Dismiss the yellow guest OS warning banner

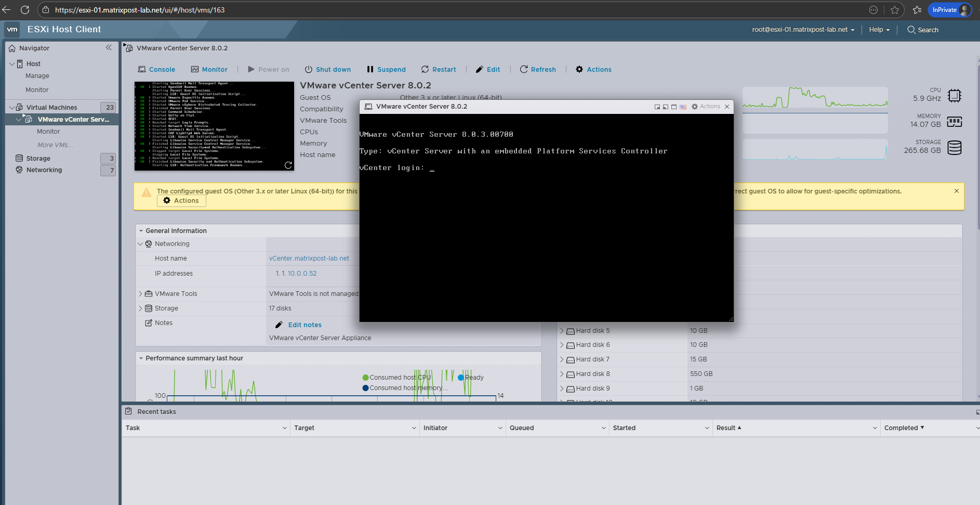tap(956, 191)
